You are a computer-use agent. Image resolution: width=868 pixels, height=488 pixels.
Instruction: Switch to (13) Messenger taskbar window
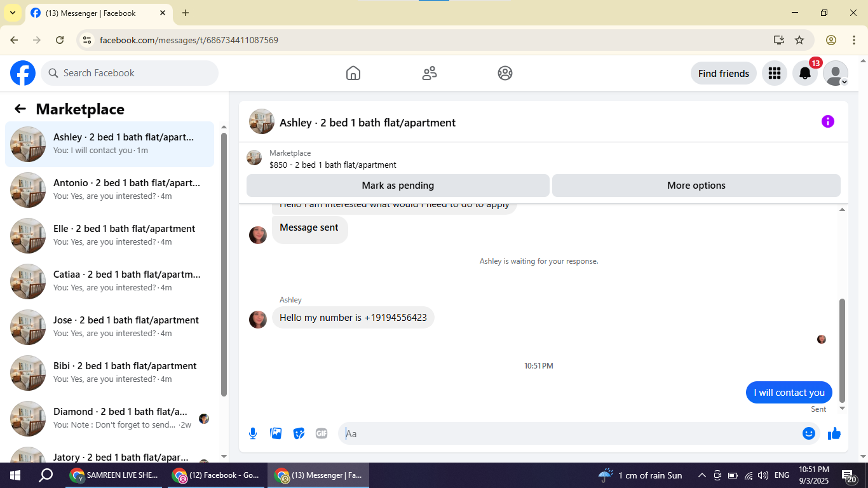coord(318,475)
